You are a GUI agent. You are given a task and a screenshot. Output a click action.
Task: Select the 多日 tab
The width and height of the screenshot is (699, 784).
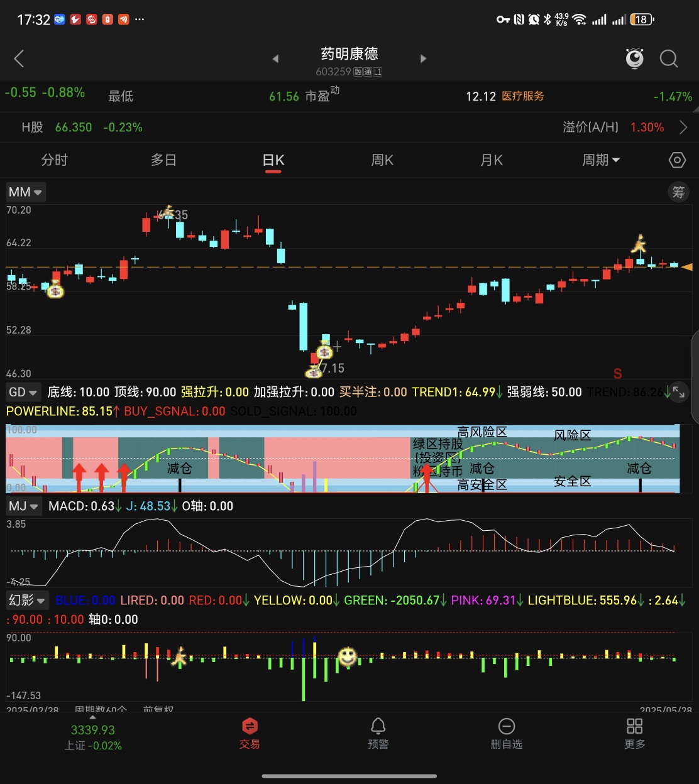[163, 160]
